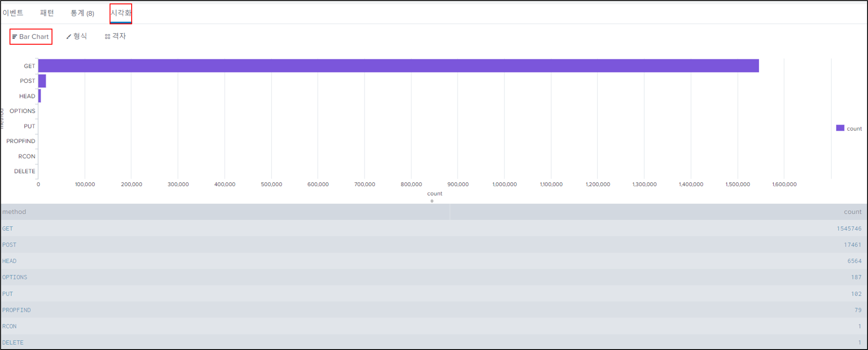
Task: Click the count value 17461
Action: pyautogui.click(x=852, y=245)
